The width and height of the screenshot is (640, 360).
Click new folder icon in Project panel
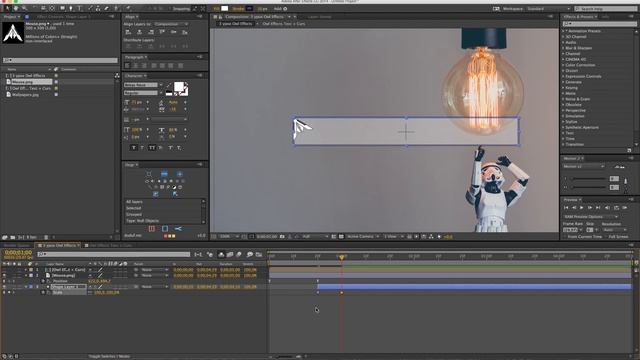pyautogui.click(x=13, y=237)
